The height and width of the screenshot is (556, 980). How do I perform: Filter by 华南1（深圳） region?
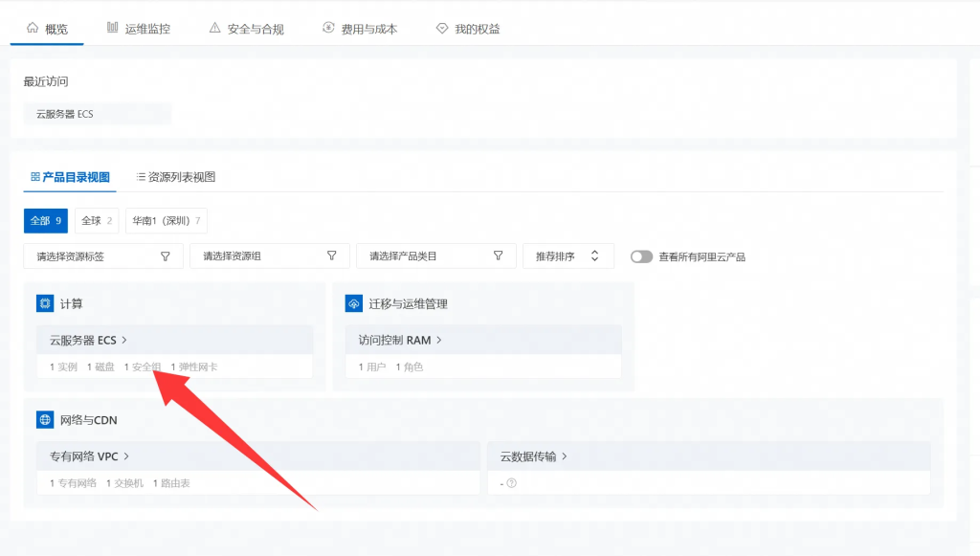(x=167, y=220)
